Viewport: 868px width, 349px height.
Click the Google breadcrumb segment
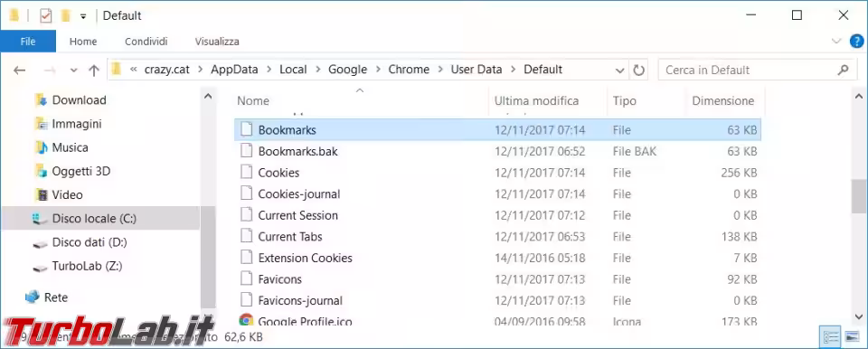(x=347, y=70)
